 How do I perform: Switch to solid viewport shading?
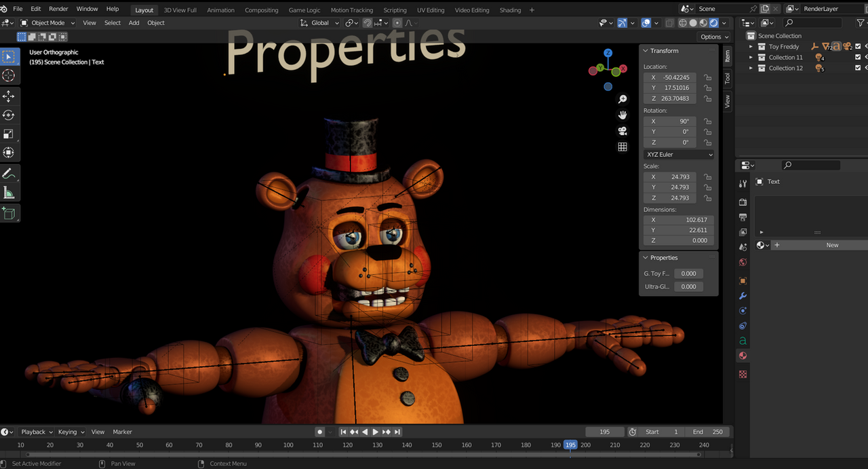[x=693, y=23]
